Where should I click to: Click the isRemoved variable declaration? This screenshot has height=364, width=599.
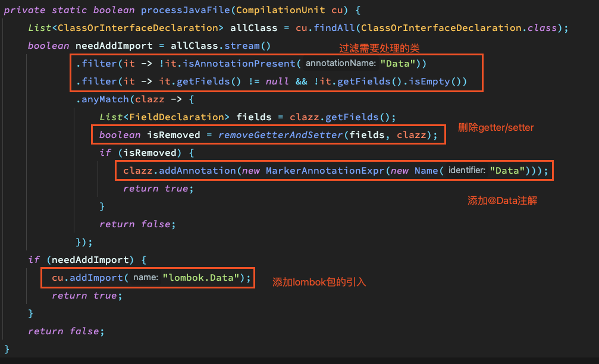tap(174, 135)
